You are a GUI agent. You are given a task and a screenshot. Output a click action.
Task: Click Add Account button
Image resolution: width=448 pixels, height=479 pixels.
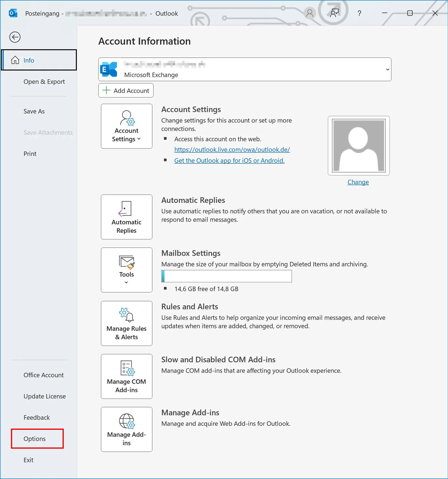[x=126, y=91]
